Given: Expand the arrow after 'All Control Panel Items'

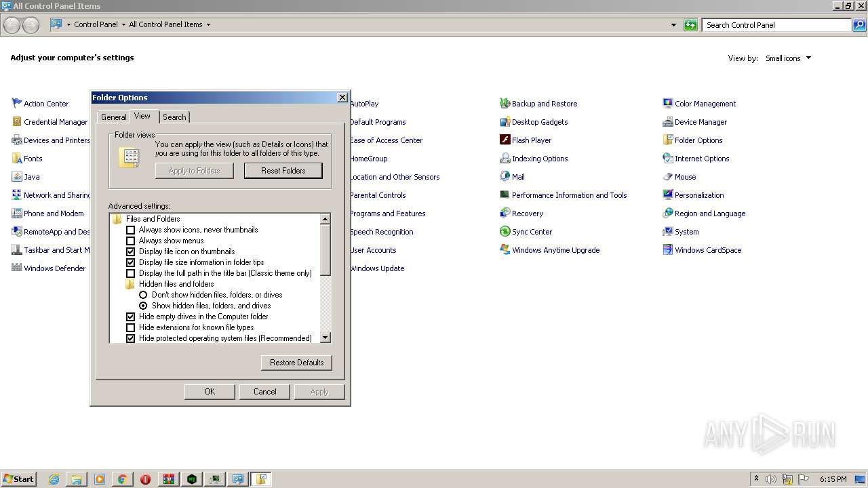Looking at the screenshot, I should 208,24.
